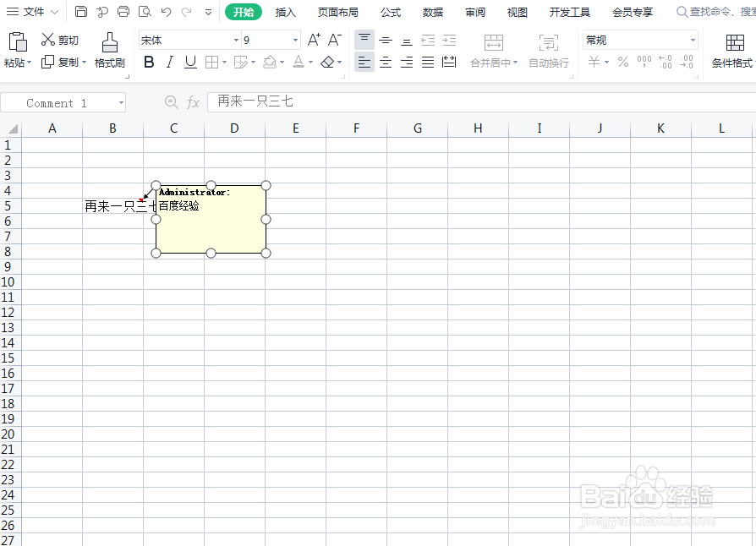The width and height of the screenshot is (756, 546).
Task: Switch to the 数据 tab
Action: (433, 12)
